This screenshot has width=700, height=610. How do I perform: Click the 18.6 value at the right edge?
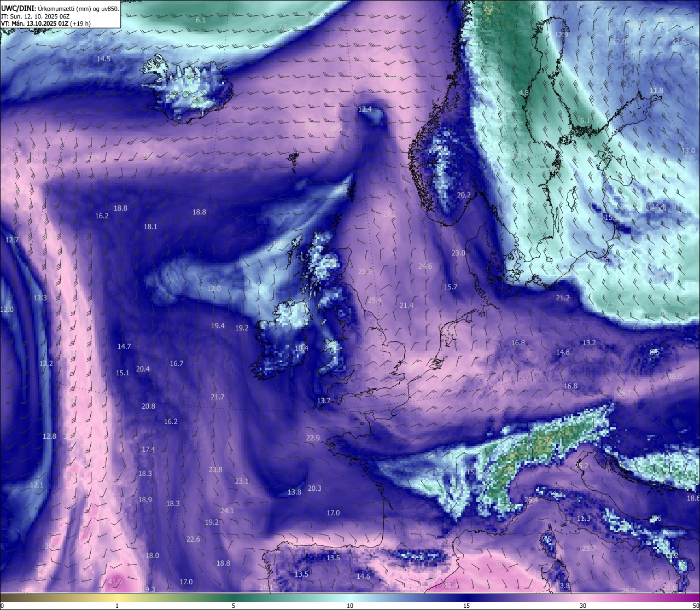(693, 498)
